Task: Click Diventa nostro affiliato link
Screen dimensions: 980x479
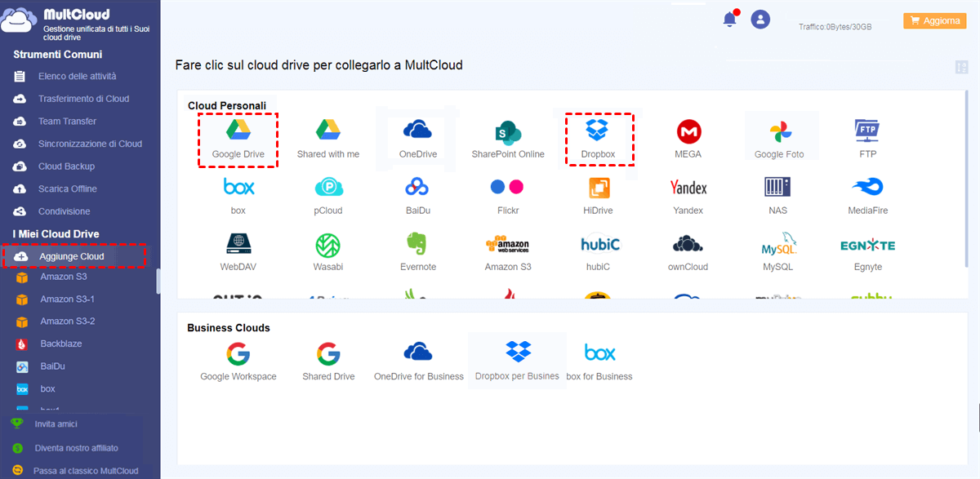Action: tap(76, 448)
